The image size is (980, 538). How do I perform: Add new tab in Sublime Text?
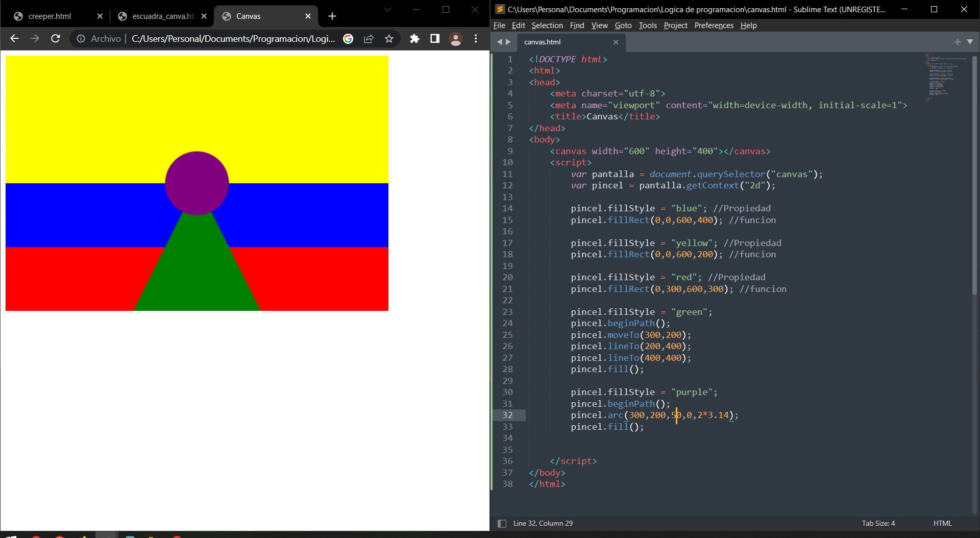[x=958, y=42]
